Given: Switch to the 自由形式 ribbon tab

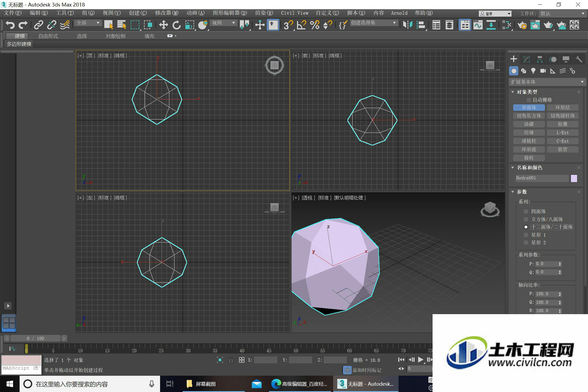Looking at the screenshot, I should coord(48,36).
